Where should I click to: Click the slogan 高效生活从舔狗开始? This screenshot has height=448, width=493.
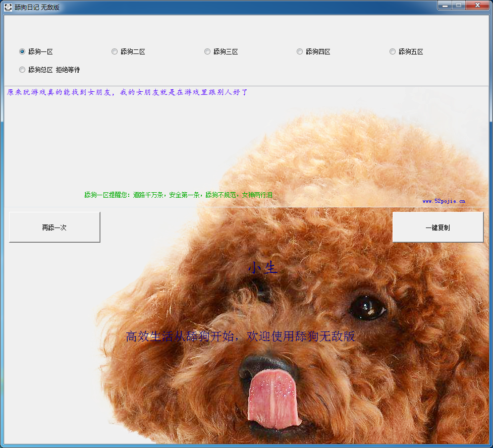241,337
